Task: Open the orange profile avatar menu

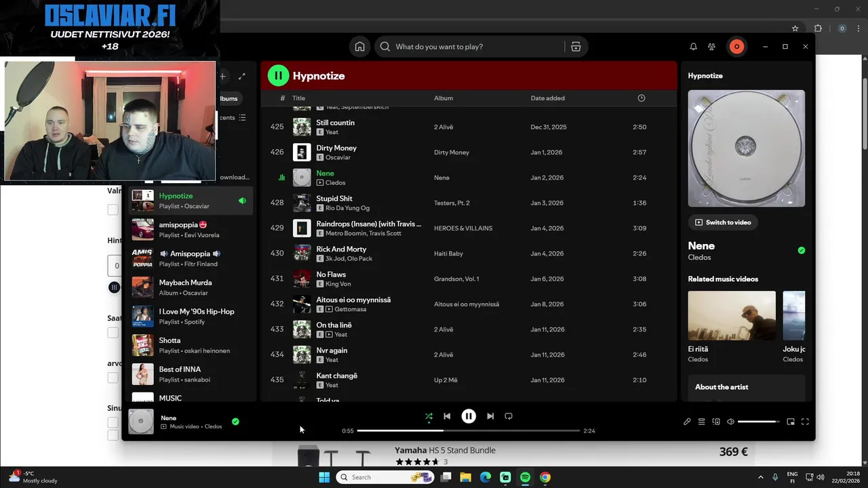Action: click(736, 47)
